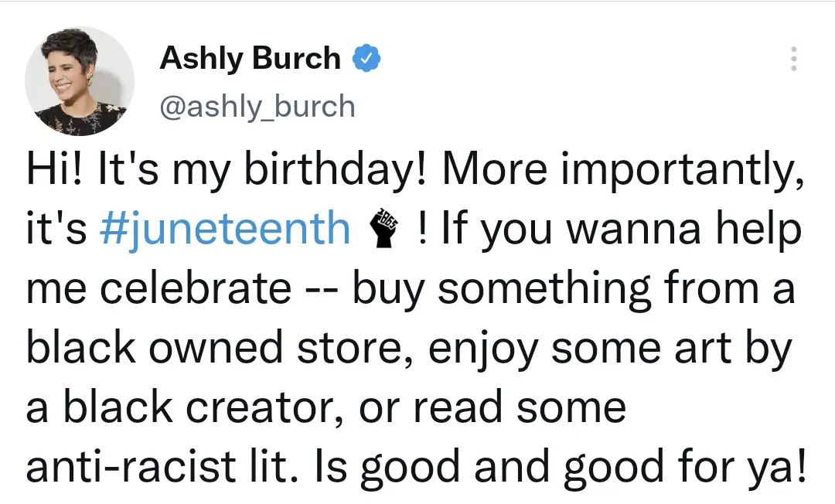835x504 pixels.
Task: Click the display name Ashly Burch
Action: (x=250, y=59)
